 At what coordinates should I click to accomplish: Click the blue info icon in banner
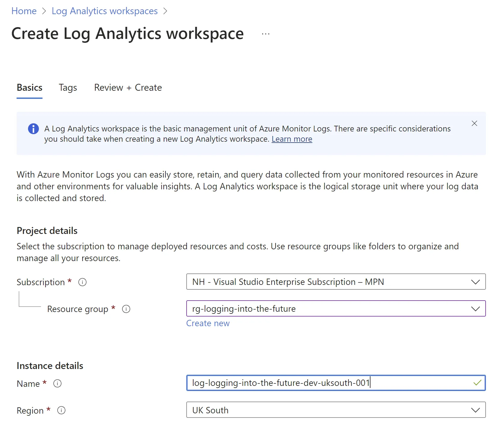[33, 129]
